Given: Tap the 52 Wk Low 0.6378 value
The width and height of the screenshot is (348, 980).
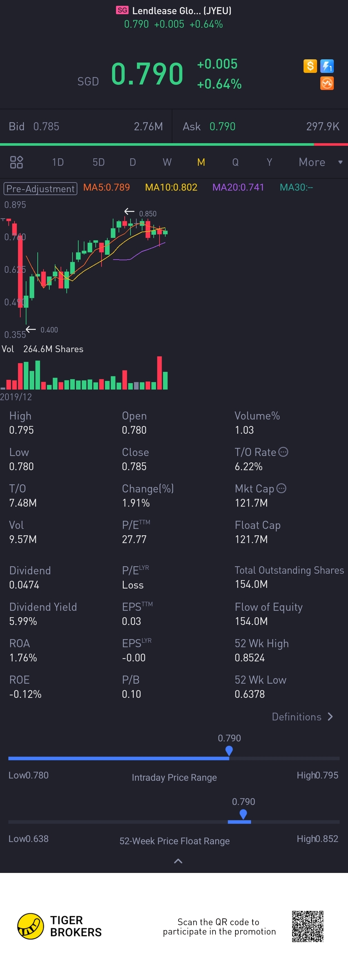Looking at the screenshot, I should click(x=249, y=694).
